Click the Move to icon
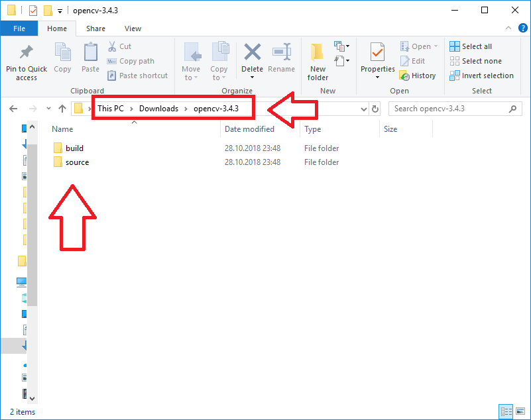Viewport: 531px width, 420px height. coord(192,52)
